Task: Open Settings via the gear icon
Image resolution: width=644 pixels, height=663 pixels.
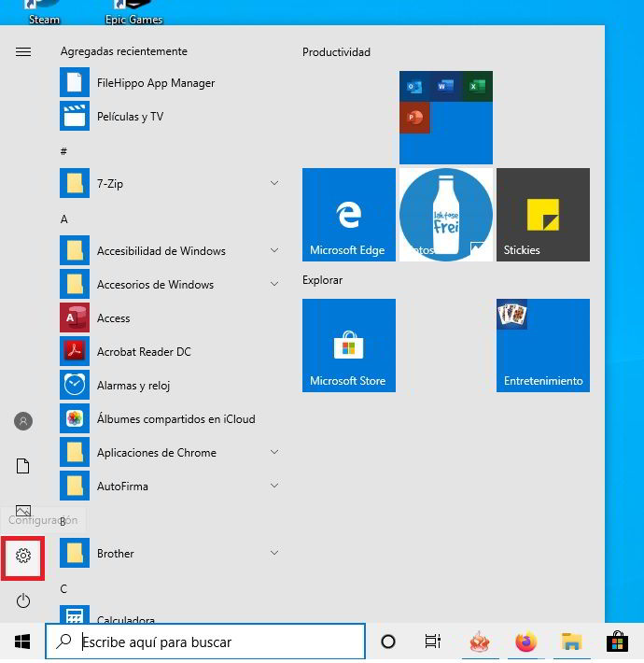Action: click(x=23, y=556)
